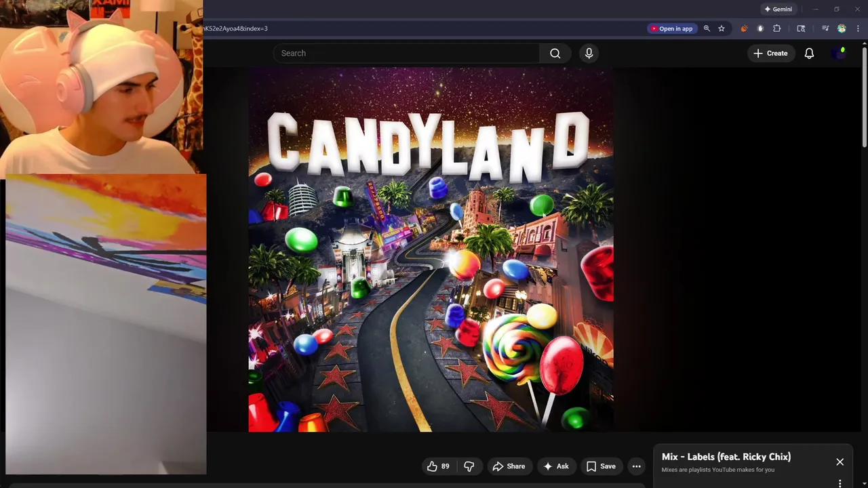Close the Mix playlist panel
868x488 pixels.
point(840,462)
